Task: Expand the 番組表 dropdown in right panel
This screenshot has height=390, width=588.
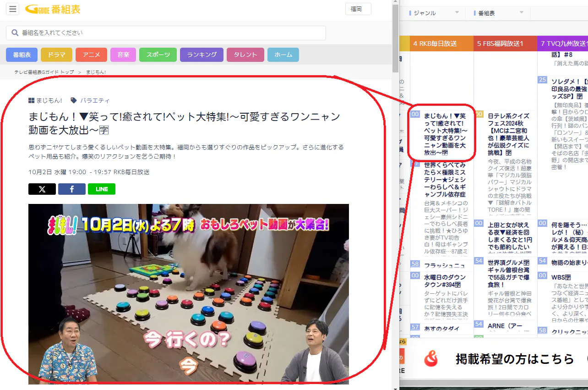Action: click(521, 13)
